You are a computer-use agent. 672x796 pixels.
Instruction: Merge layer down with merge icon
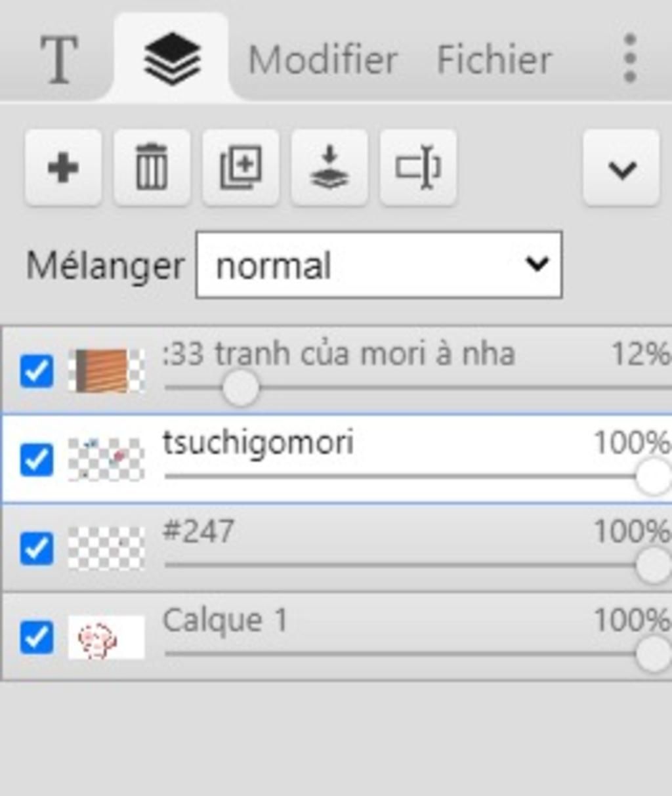tap(329, 168)
